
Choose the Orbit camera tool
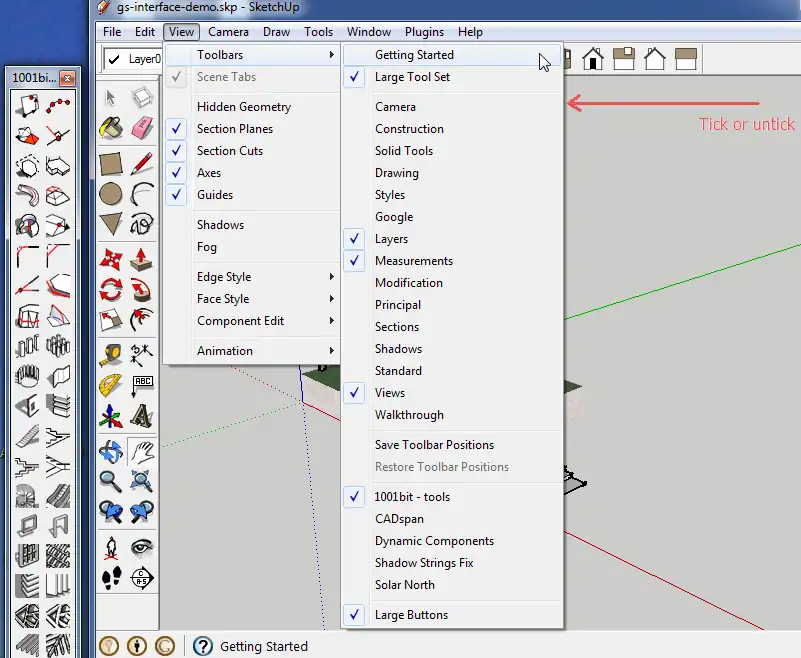[x=111, y=452]
